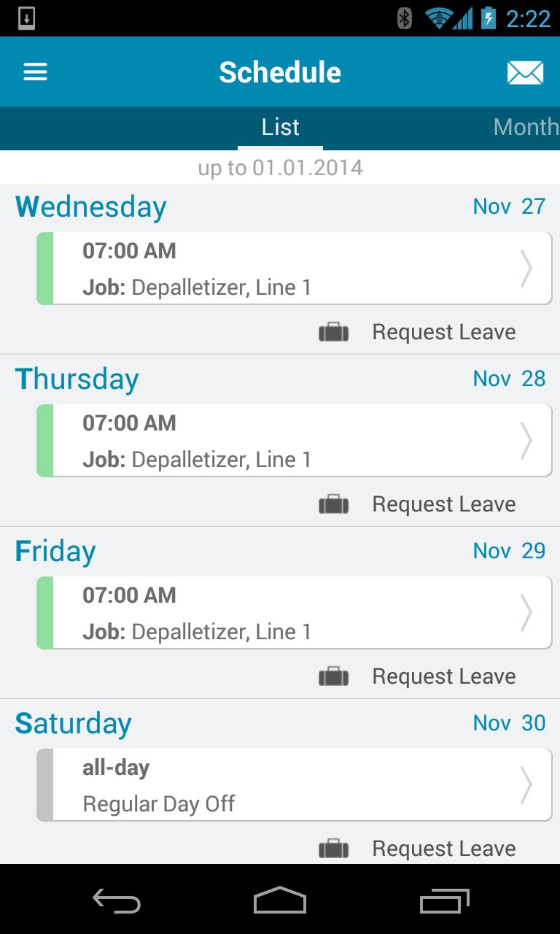Tap the briefcase icon under Saturday
Screen dimensions: 560x934
point(334,849)
